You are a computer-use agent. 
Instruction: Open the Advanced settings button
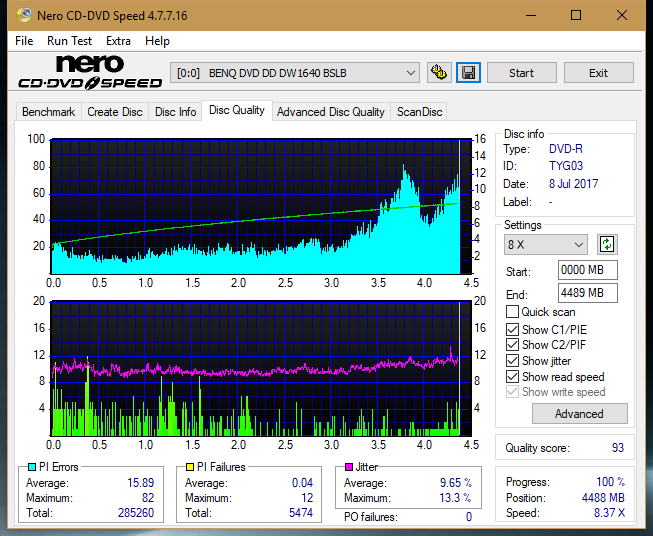coord(579,414)
